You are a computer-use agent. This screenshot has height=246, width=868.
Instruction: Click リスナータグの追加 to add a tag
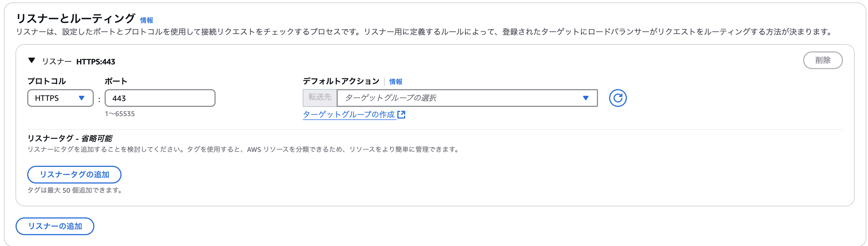click(x=74, y=175)
